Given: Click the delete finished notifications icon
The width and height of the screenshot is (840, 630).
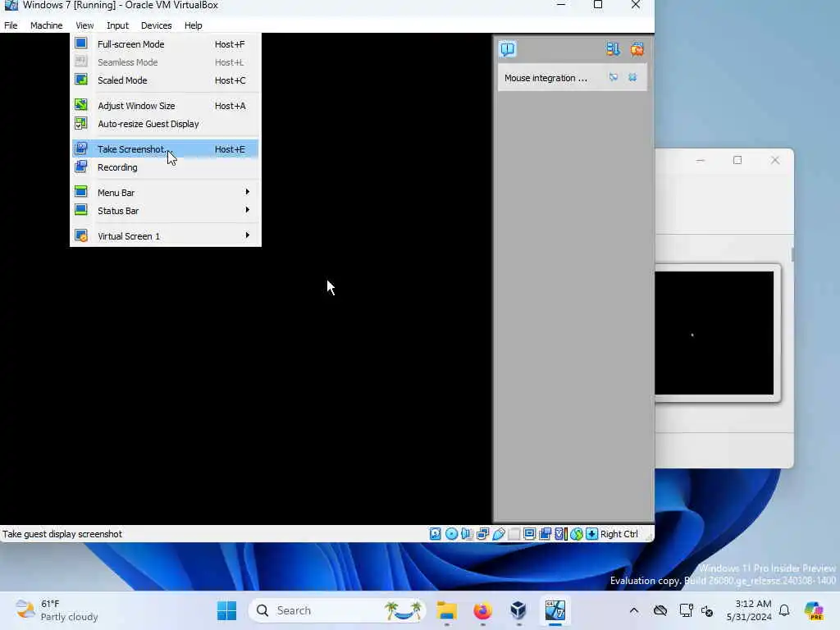Looking at the screenshot, I should (637, 49).
